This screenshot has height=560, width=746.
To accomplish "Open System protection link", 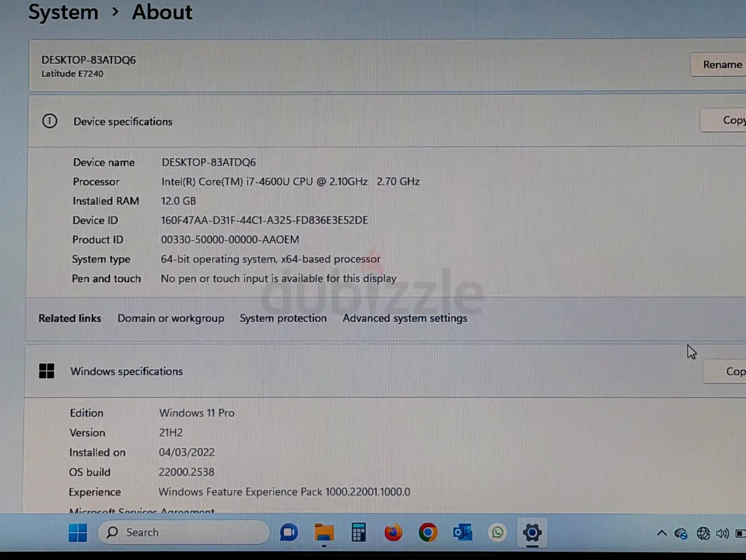I will pyautogui.click(x=283, y=318).
